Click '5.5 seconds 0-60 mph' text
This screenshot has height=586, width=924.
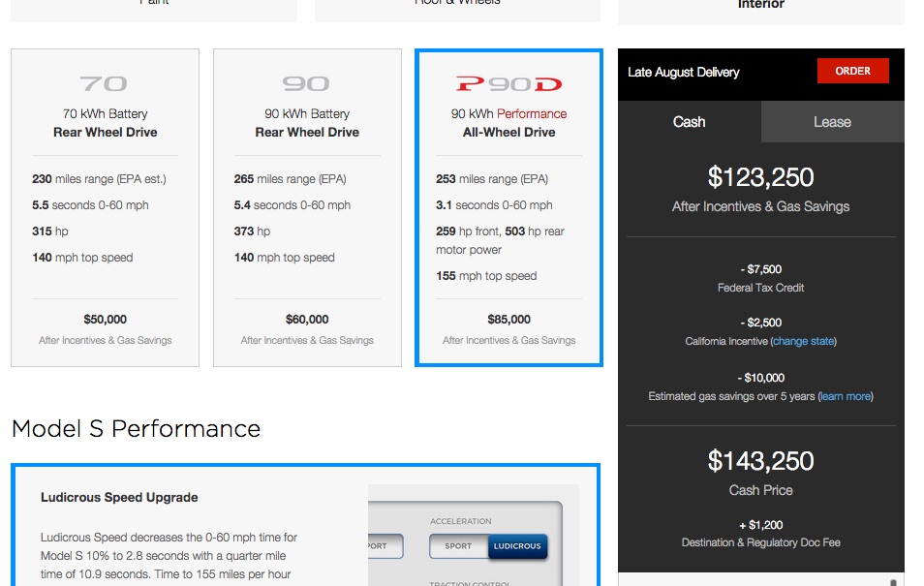[90, 205]
